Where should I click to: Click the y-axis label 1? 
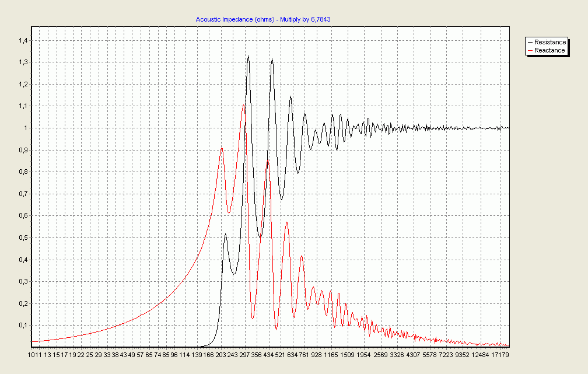pyautogui.click(x=26, y=128)
